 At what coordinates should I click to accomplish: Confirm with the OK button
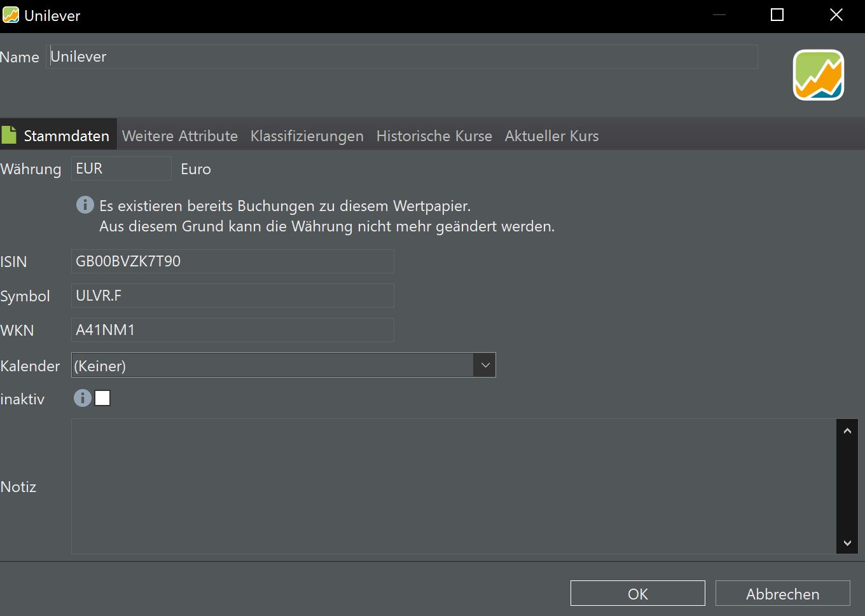click(637, 594)
